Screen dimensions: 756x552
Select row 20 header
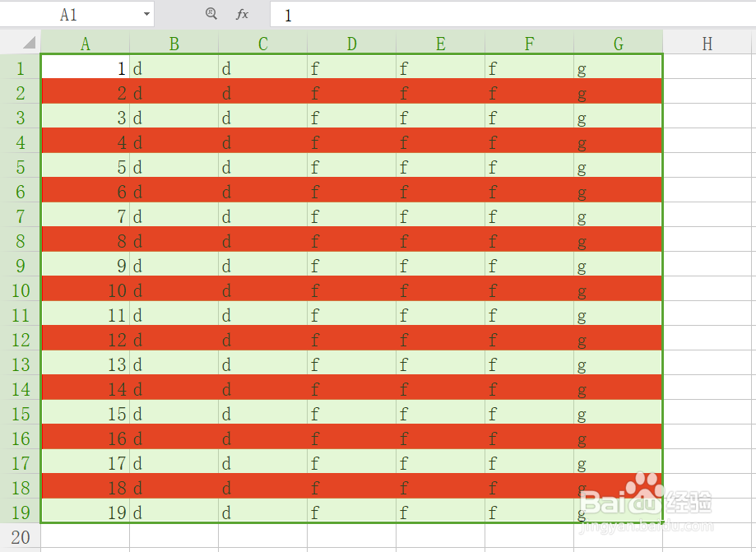pyautogui.click(x=21, y=536)
